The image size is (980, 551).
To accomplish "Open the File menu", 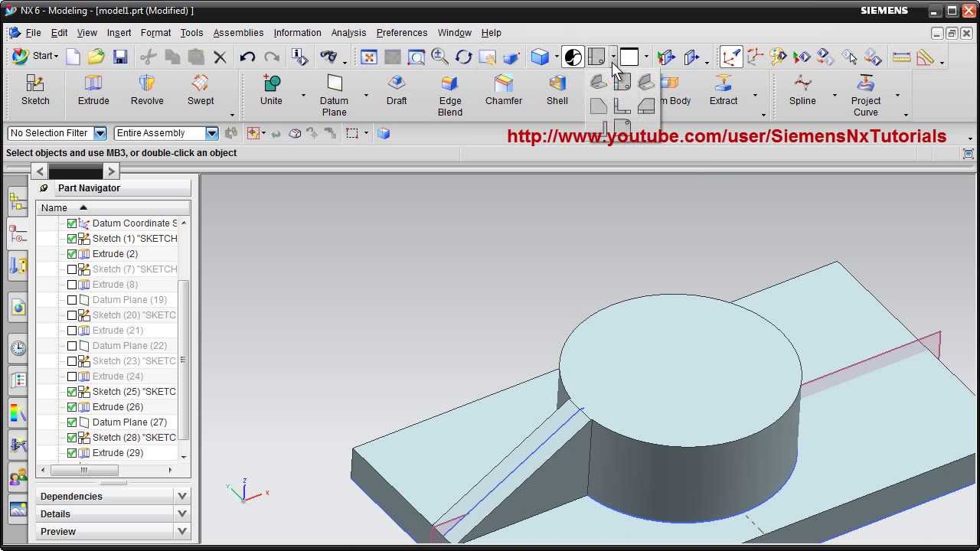I will tap(34, 33).
